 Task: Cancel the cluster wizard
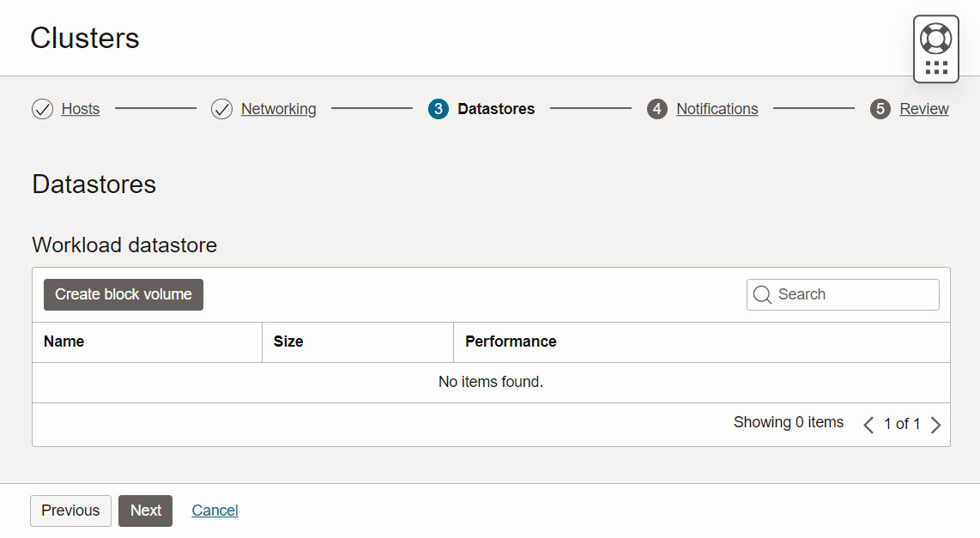215,511
